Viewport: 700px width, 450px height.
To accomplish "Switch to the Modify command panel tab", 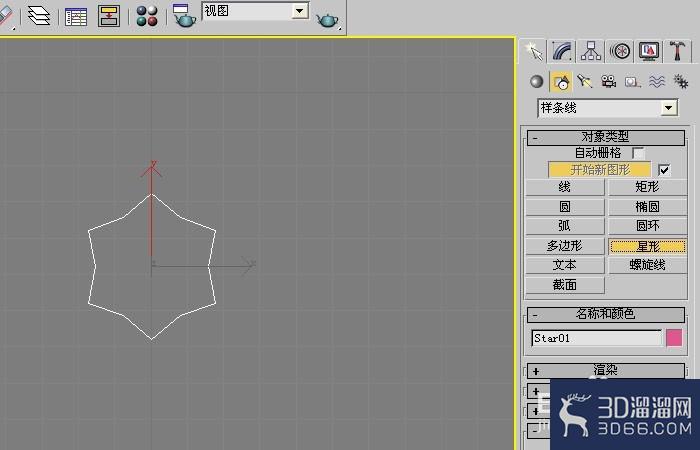I will [562, 51].
